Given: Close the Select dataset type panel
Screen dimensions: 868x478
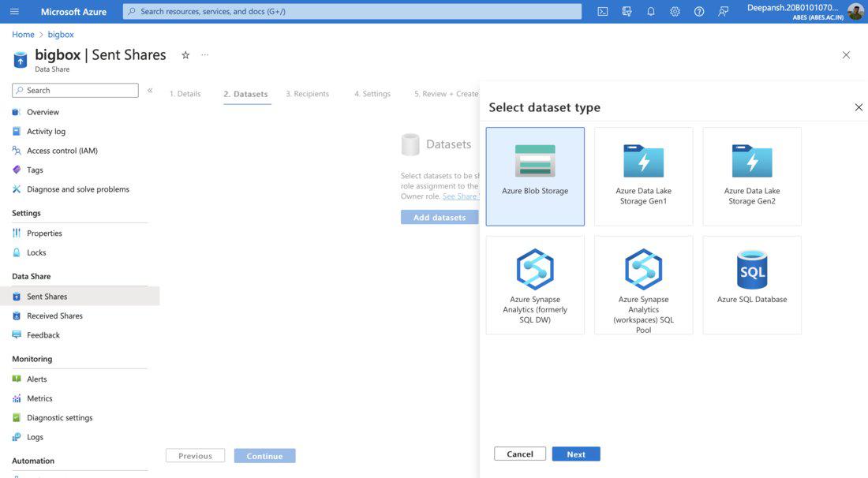Looking at the screenshot, I should click(859, 107).
